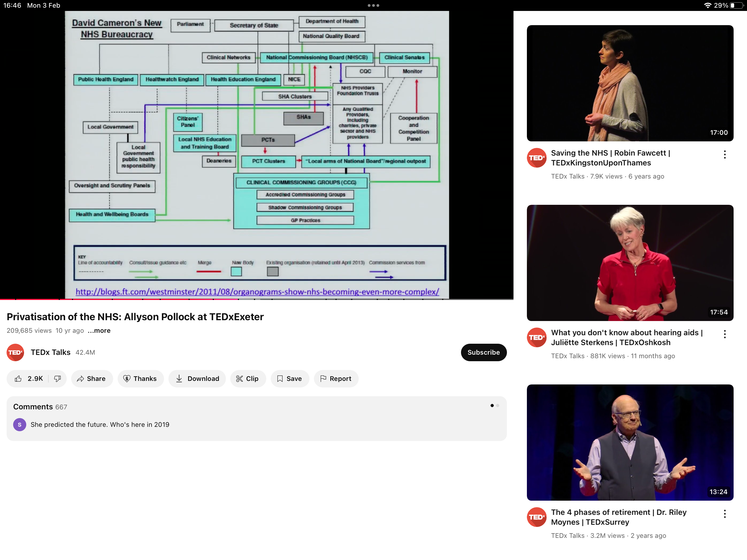Tap TEDx avatar beside retirement video
This screenshot has height=560, width=747.
pyautogui.click(x=537, y=517)
